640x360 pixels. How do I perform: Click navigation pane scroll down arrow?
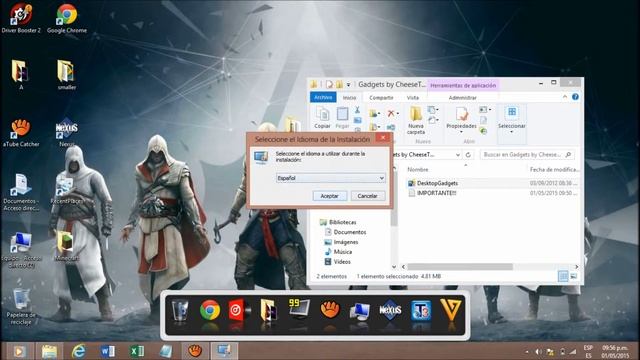point(394,267)
